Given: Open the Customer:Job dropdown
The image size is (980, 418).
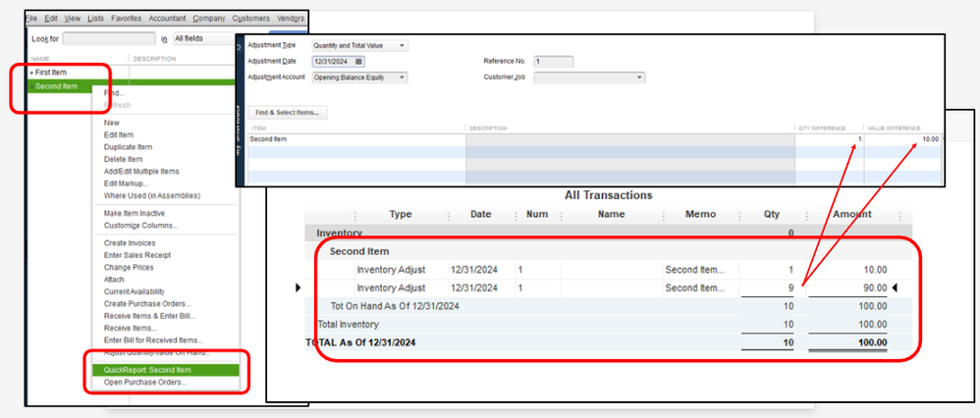Looking at the screenshot, I should coord(589,78).
